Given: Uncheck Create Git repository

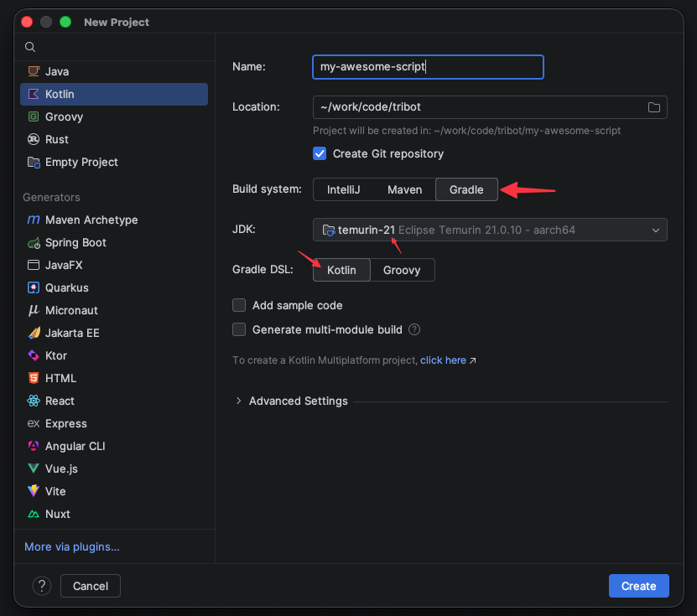Looking at the screenshot, I should [320, 154].
